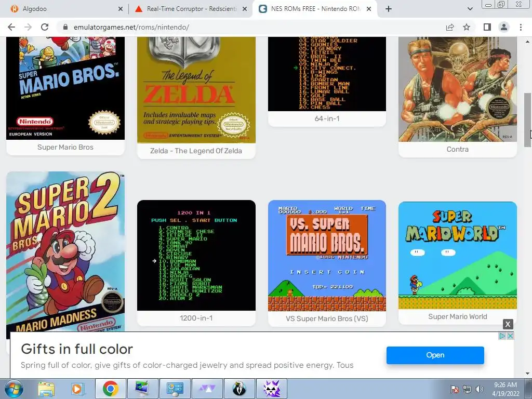This screenshot has height=399, width=532.
Task: Open the volume speaker tray icon
Action: click(479, 389)
